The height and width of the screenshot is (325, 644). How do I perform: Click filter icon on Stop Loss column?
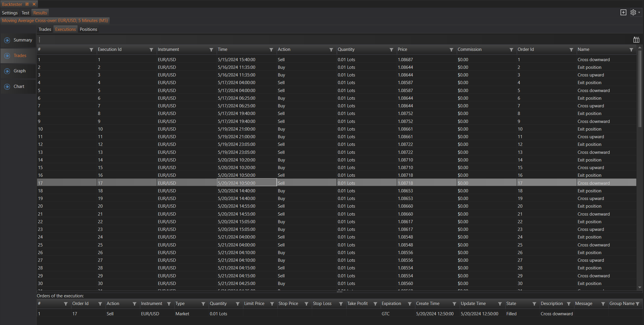pyautogui.click(x=341, y=304)
